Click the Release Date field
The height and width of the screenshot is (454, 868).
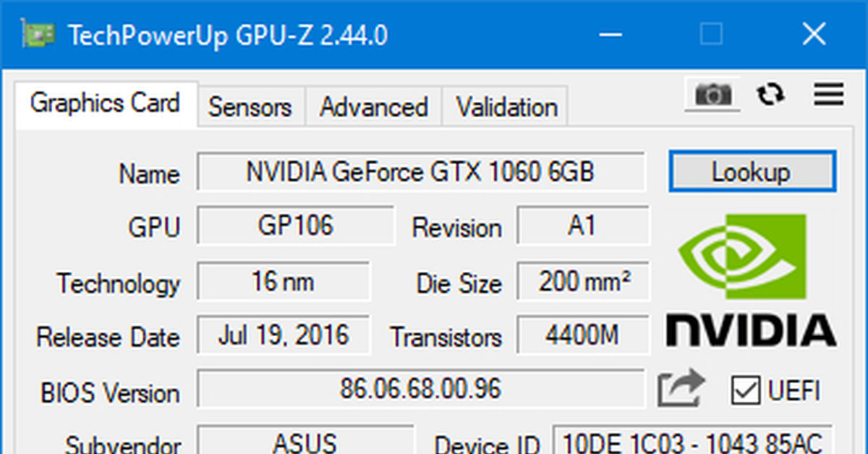click(x=283, y=335)
